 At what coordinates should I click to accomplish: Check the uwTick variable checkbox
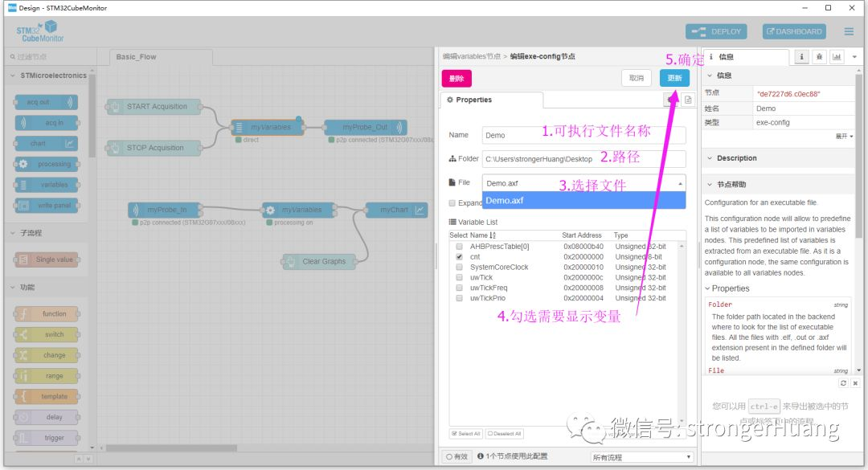(x=459, y=277)
